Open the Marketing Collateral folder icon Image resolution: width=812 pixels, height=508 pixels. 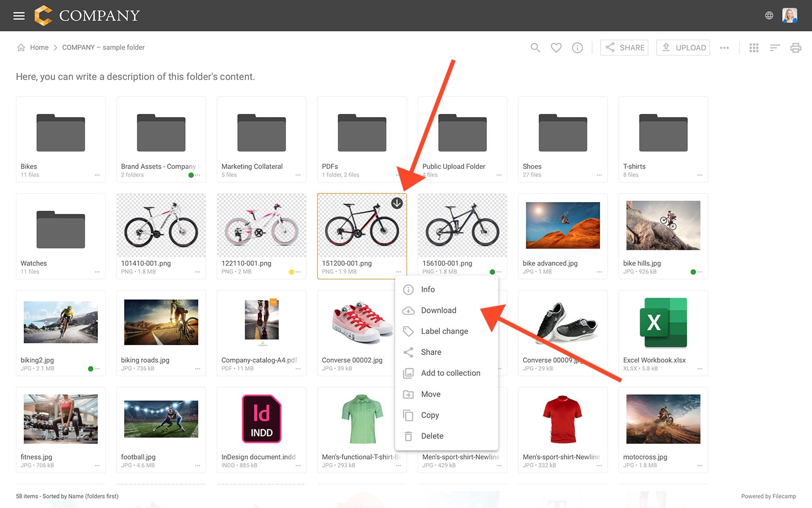click(262, 133)
